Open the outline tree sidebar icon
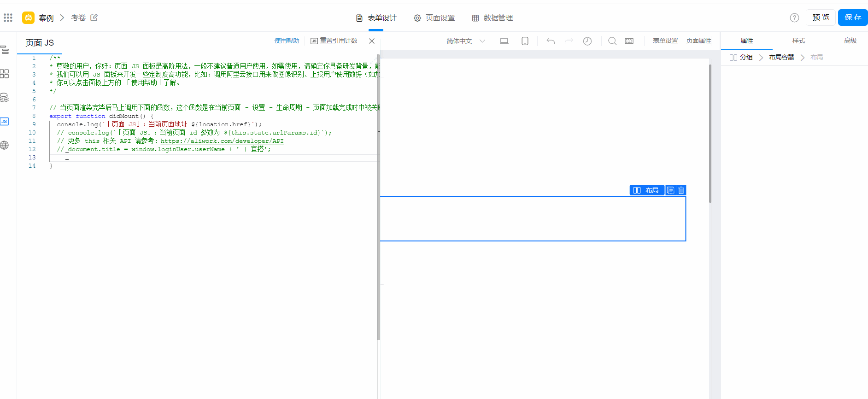This screenshot has width=868, height=399. [x=5, y=50]
